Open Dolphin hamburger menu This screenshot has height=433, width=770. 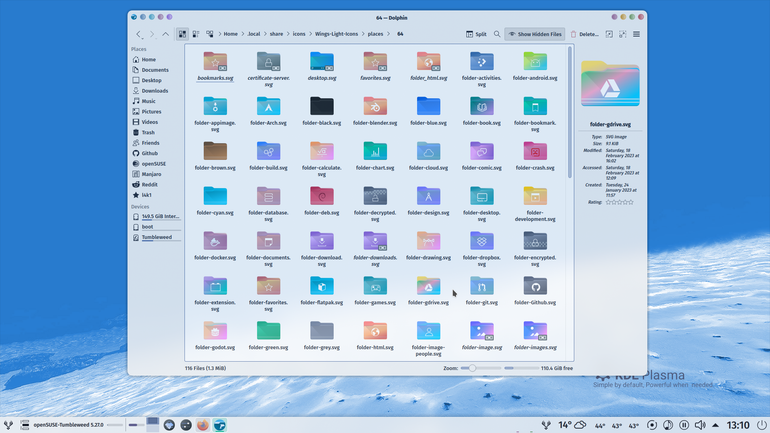(x=636, y=34)
